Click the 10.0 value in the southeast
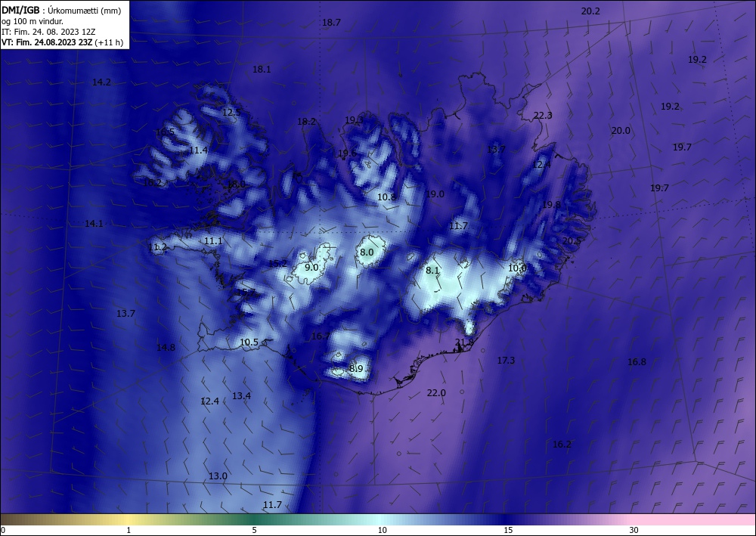This screenshot has width=756, height=536. tap(517, 268)
